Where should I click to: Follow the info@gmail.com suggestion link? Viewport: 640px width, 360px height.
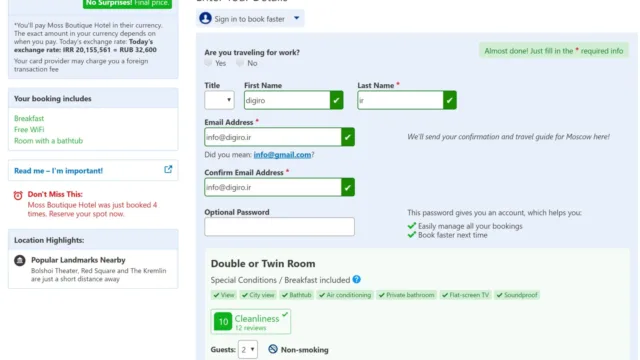pos(282,155)
